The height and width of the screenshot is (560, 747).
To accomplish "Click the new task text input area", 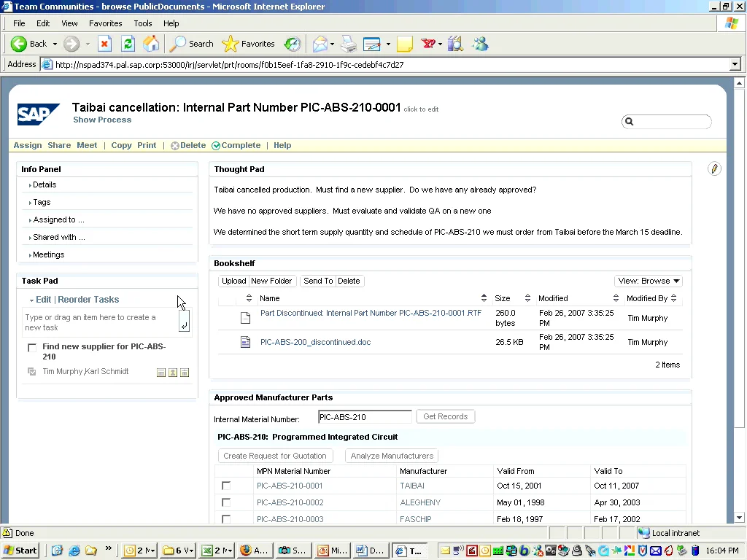I will [x=101, y=322].
